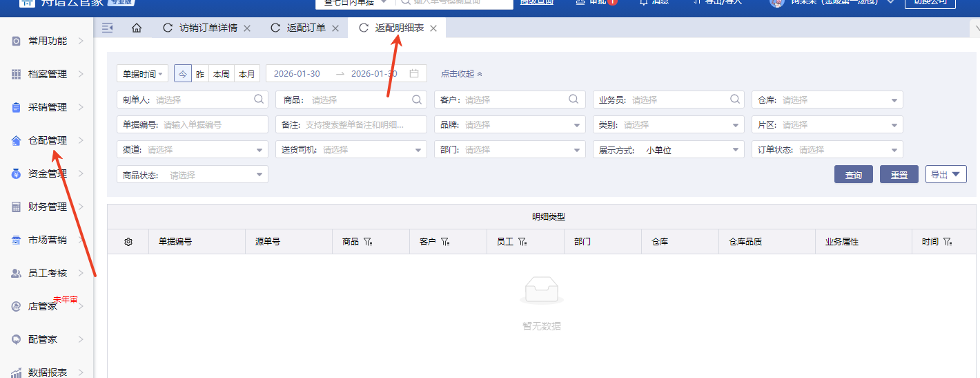The image size is (980, 378).
Task: Click the 重置 button
Action: pyautogui.click(x=899, y=175)
